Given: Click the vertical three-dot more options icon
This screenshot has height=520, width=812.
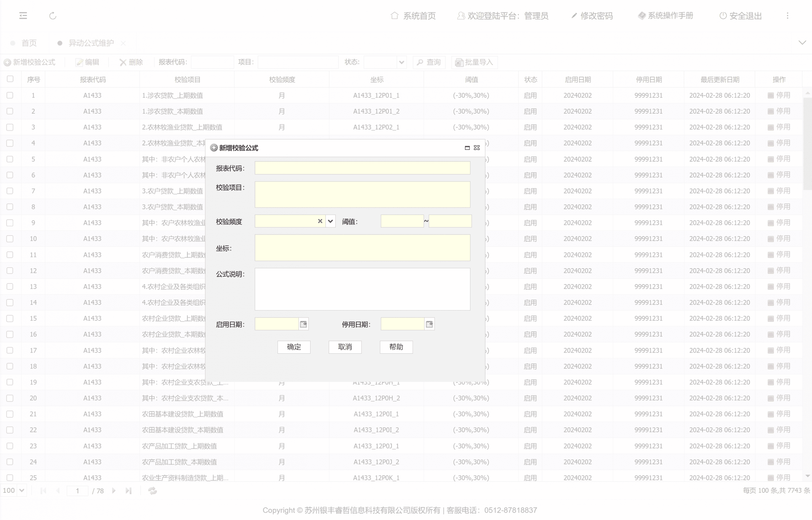Looking at the screenshot, I should [787, 16].
